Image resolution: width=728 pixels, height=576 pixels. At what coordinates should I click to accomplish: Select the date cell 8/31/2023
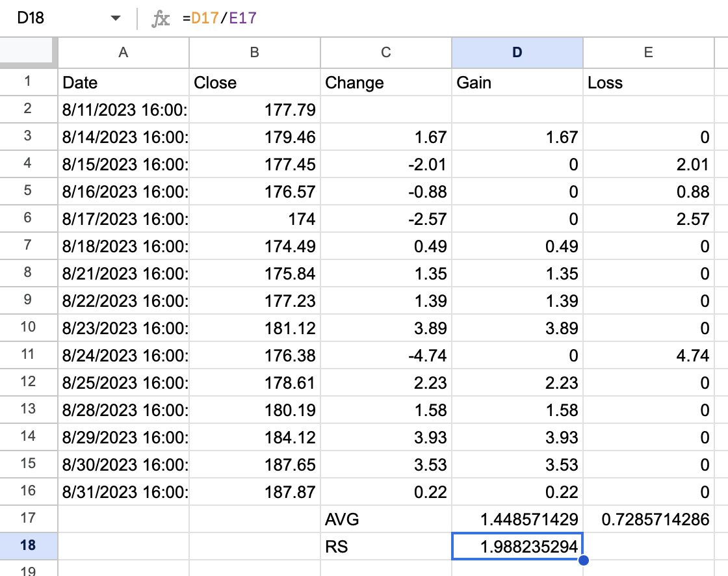123,491
